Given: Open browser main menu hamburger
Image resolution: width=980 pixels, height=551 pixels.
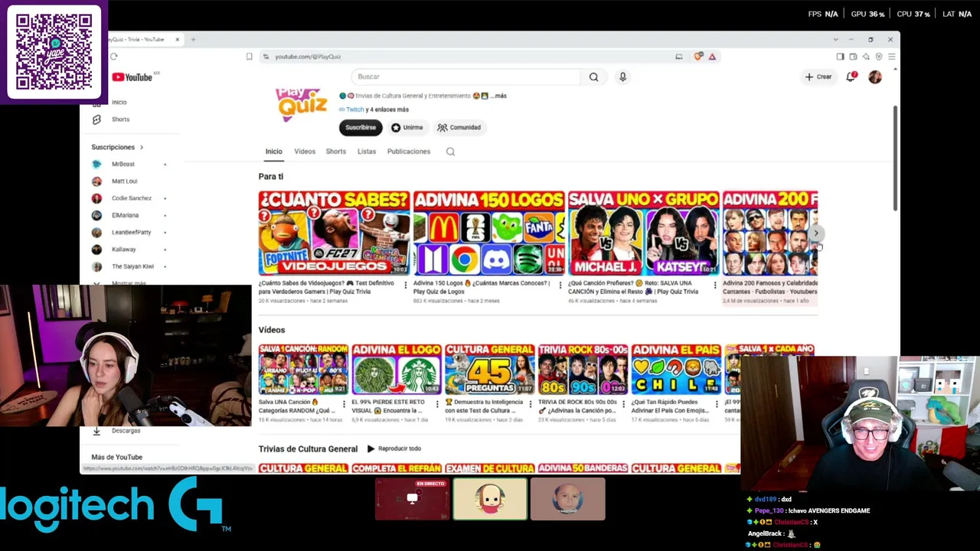Looking at the screenshot, I should (x=891, y=57).
